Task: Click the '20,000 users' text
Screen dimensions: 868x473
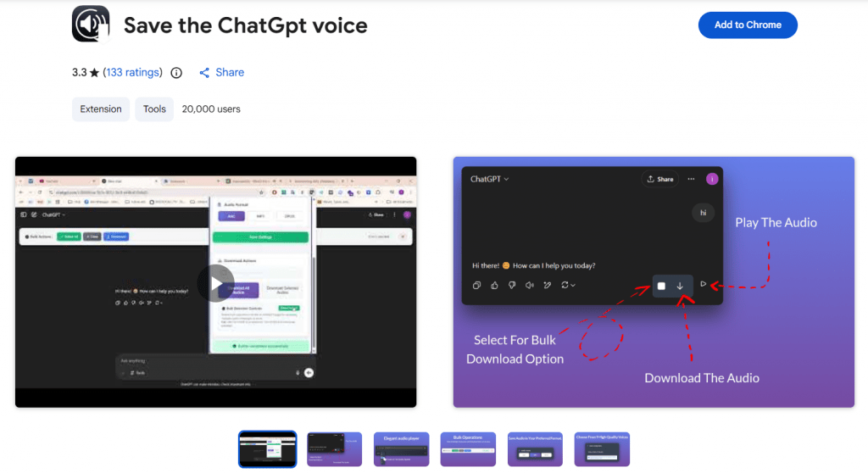Action: pyautogui.click(x=211, y=109)
